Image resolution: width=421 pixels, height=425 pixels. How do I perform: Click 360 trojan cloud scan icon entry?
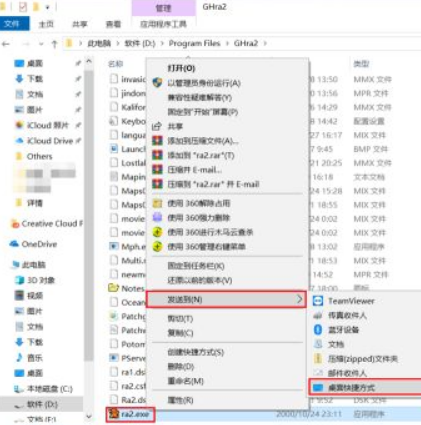(x=157, y=232)
